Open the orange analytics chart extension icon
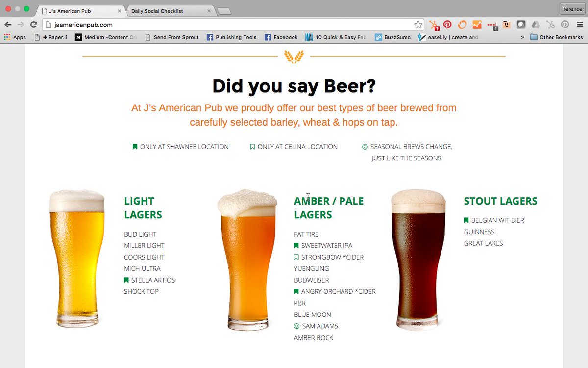 (477, 24)
